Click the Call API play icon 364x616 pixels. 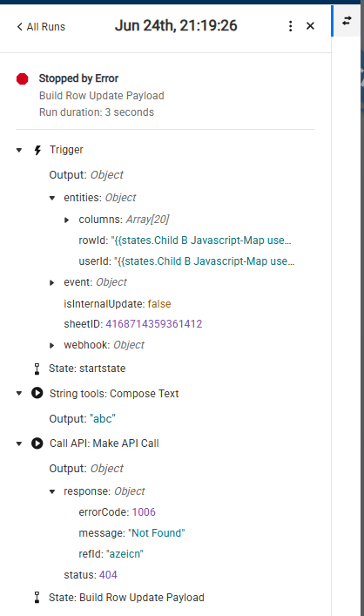tap(37, 443)
